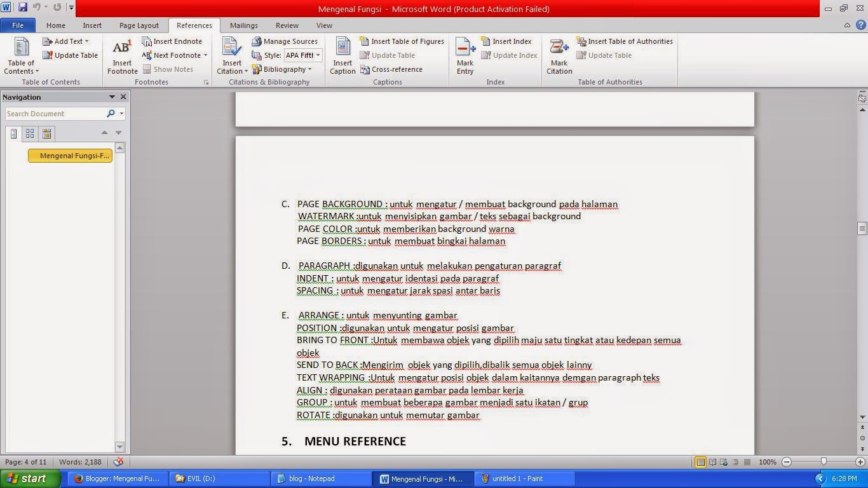Switch to the Mailings tab

[x=243, y=25]
